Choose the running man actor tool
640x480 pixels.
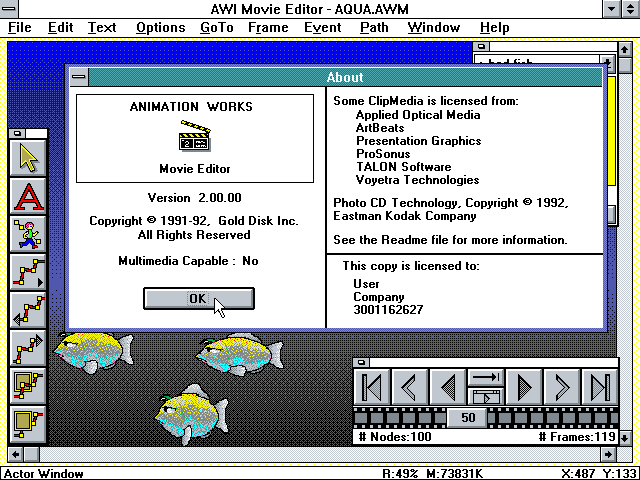[x=28, y=234]
